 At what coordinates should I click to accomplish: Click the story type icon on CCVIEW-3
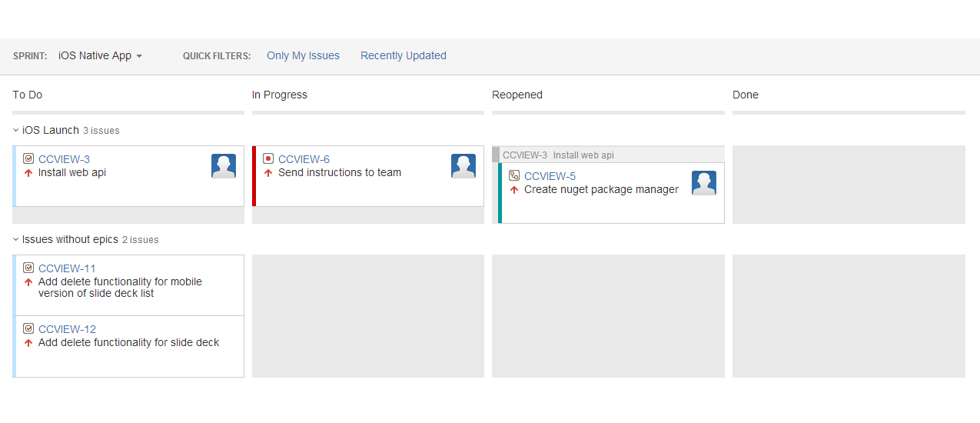point(28,159)
